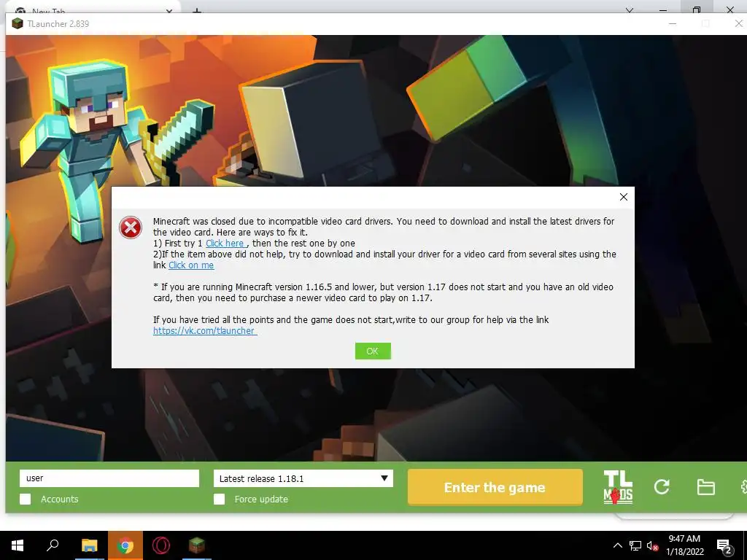
Task: Show hidden system tray icons
Action: (x=617, y=545)
